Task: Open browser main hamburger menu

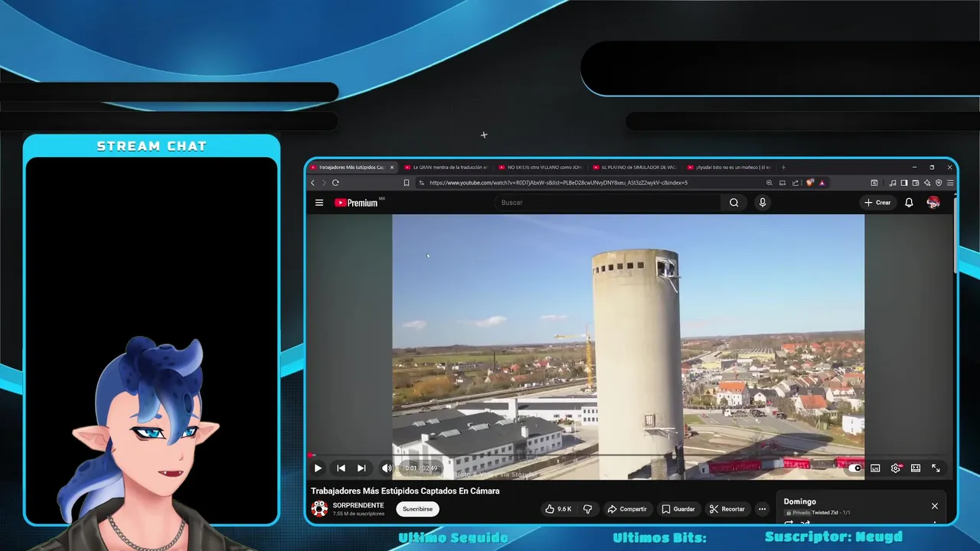Action: pos(950,183)
